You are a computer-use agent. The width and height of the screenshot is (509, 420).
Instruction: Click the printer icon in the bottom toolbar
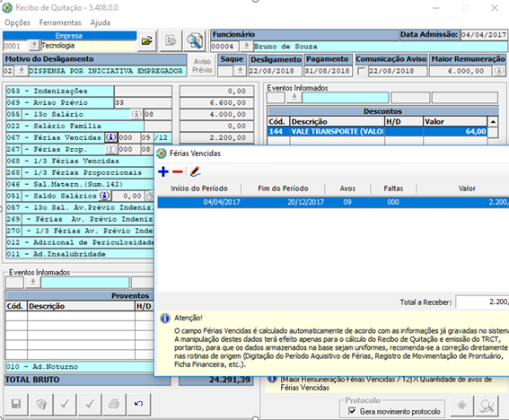click(x=114, y=404)
